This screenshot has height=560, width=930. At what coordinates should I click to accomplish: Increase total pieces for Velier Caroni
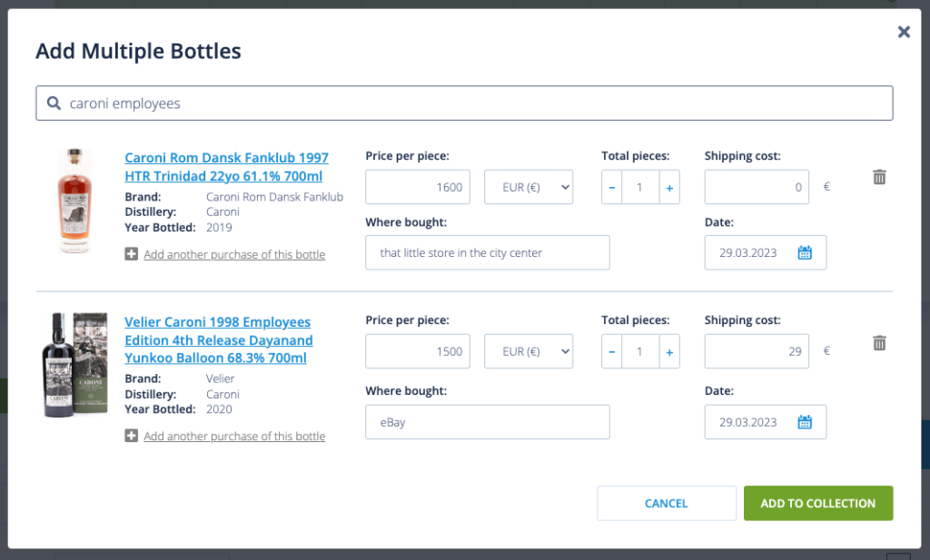click(x=669, y=351)
